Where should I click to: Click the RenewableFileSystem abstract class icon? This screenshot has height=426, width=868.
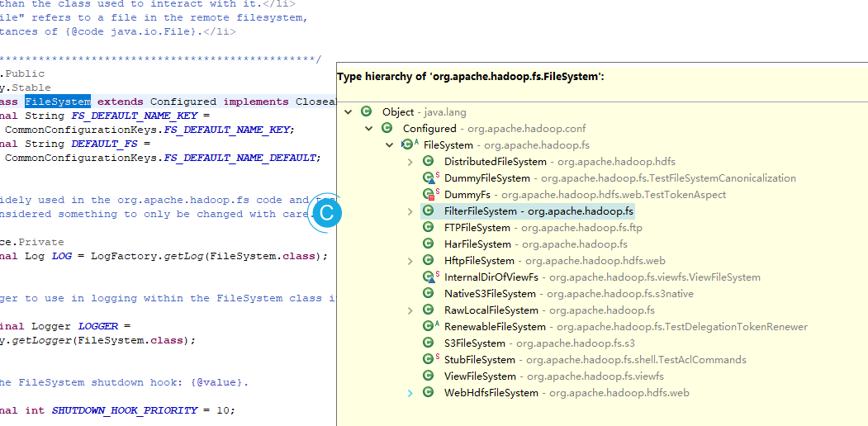[429, 327]
